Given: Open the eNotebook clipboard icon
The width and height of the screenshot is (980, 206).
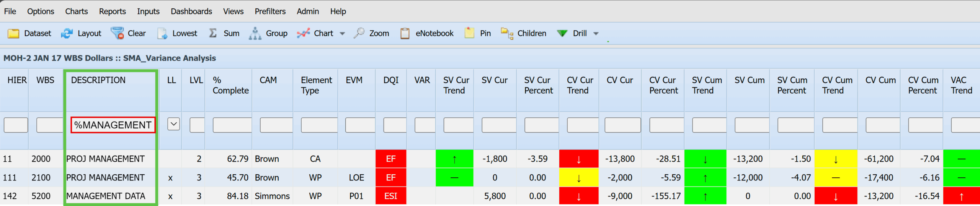Looking at the screenshot, I should point(405,34).
